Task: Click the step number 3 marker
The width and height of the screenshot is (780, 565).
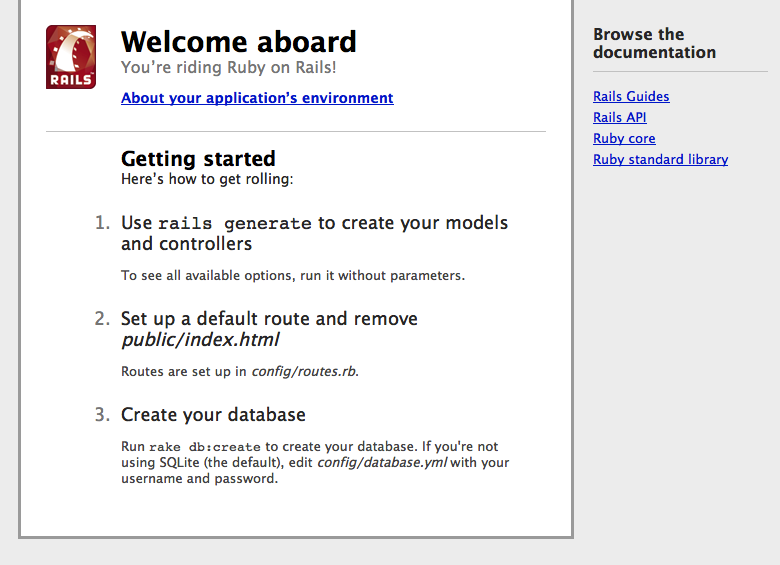Action: click(102, 414)
